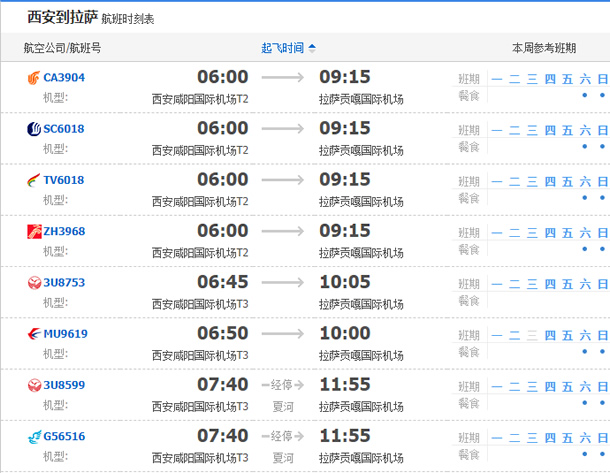Open flight CA3904 details
The image size is (610, 473).
tap(64, 77)
